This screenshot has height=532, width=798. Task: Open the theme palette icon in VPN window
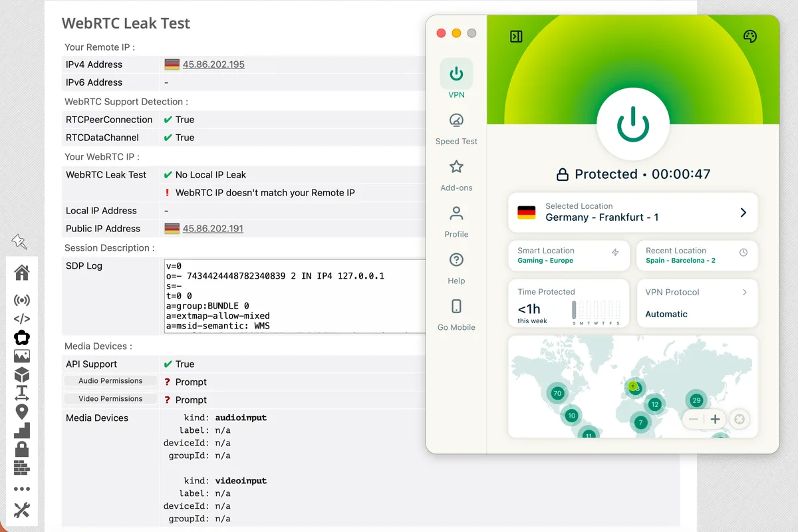coord(750,37)
